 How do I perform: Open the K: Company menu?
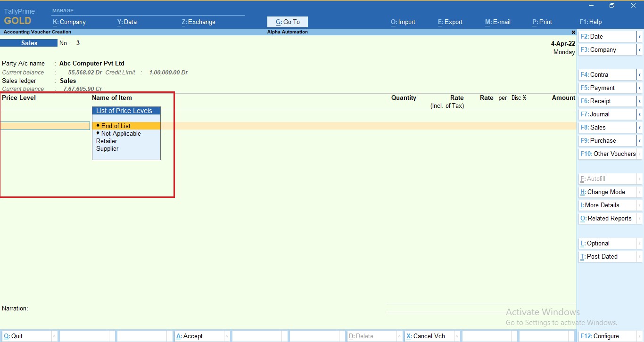tap(70, 22)
